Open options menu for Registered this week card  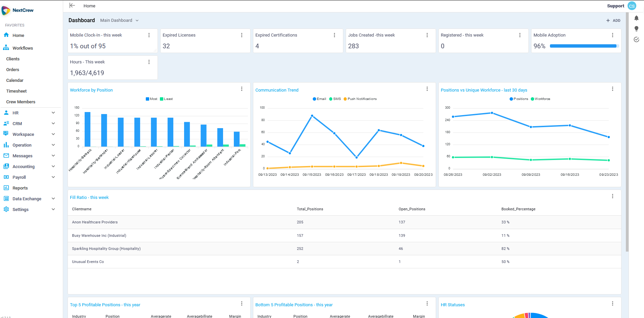pos(520,35)
